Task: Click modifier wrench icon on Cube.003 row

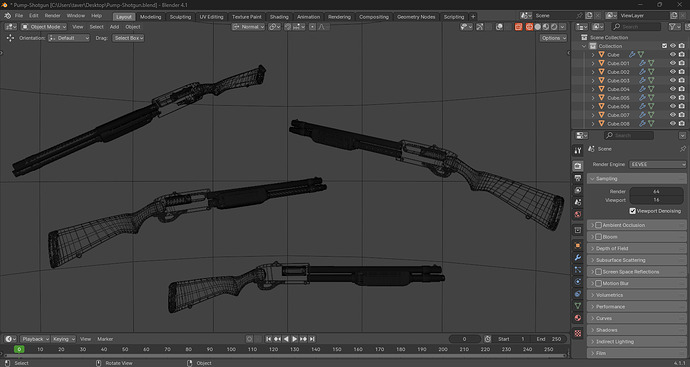Action: 642,81
